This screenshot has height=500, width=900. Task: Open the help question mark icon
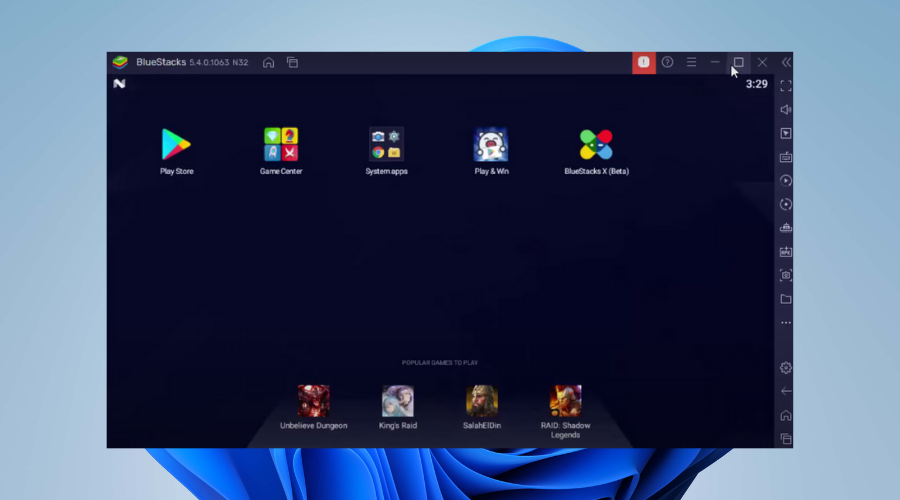[667, 62]
